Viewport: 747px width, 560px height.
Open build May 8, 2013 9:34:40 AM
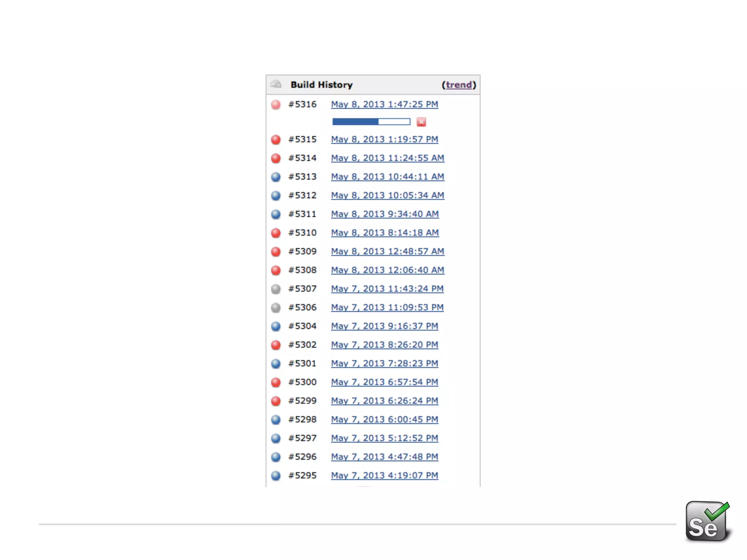(385, 214)
